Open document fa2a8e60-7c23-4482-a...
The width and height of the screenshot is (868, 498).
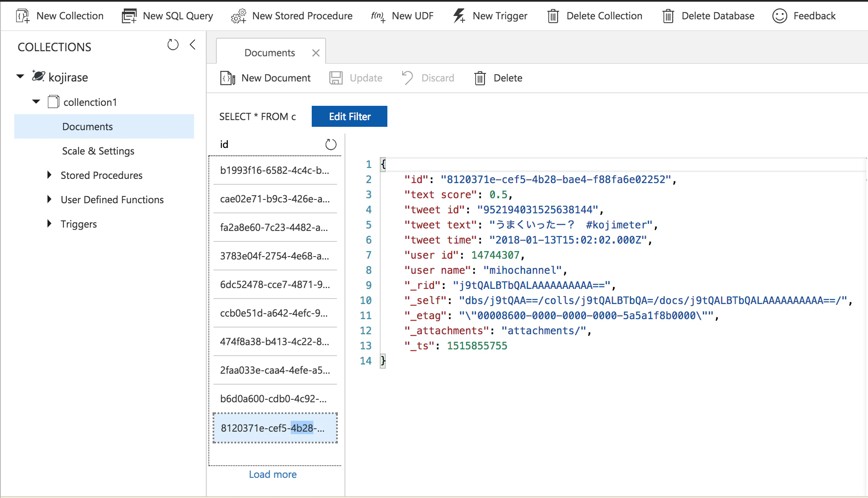[x=275, y=227]
